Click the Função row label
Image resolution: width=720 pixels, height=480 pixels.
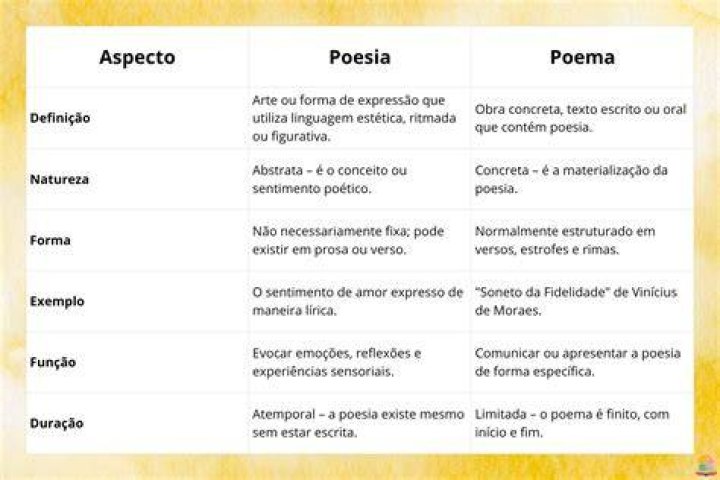(x=53, y=362)
